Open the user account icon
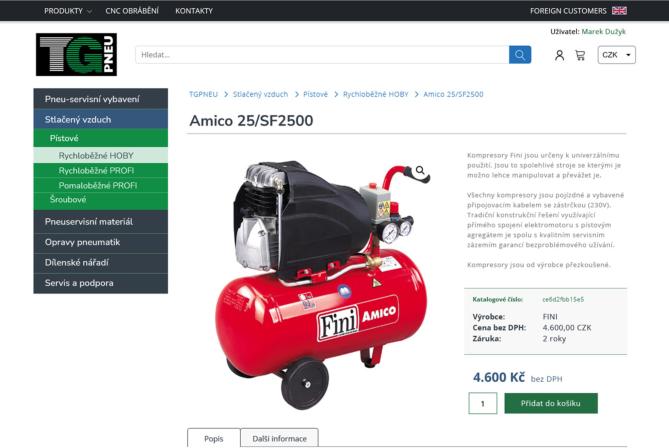The height and width of the screenshot is (448, 669). click(559, 55)
